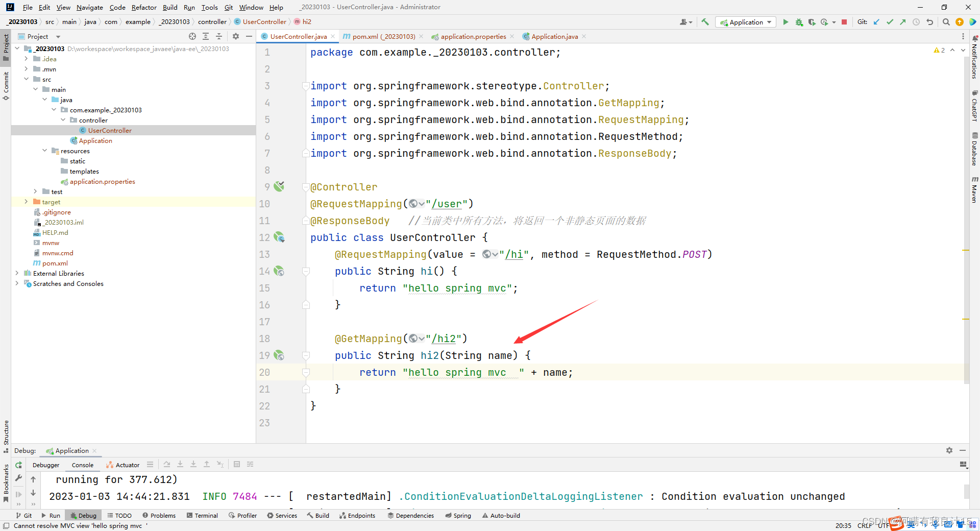
Task: Expand the target folder in project tree
Action: [x=26, y=202]
